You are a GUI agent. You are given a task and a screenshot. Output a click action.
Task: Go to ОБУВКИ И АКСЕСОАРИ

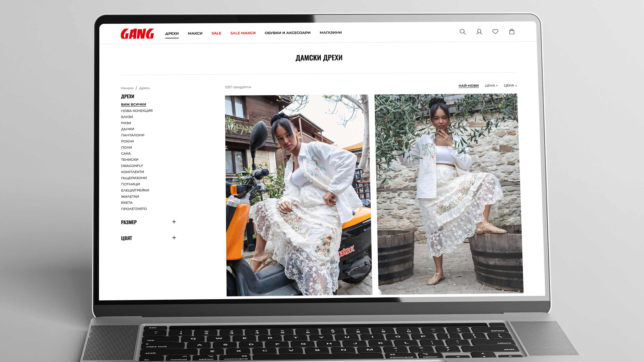point(287,33)
